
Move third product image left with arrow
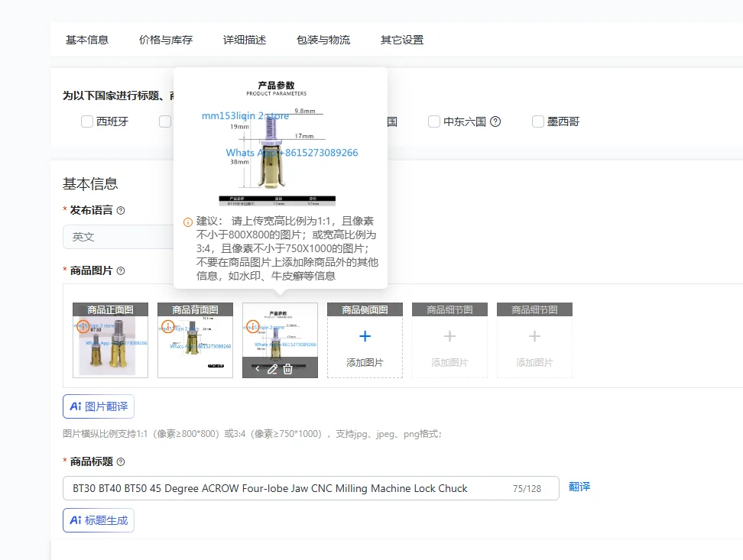click(258, 368)
